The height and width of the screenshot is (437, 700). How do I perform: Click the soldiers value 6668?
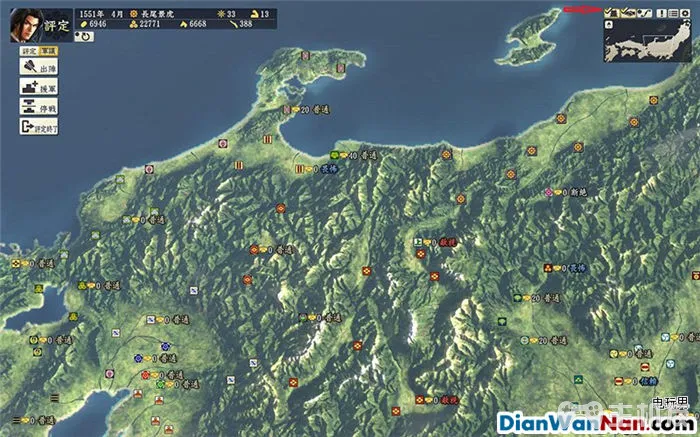pos(198,24)
